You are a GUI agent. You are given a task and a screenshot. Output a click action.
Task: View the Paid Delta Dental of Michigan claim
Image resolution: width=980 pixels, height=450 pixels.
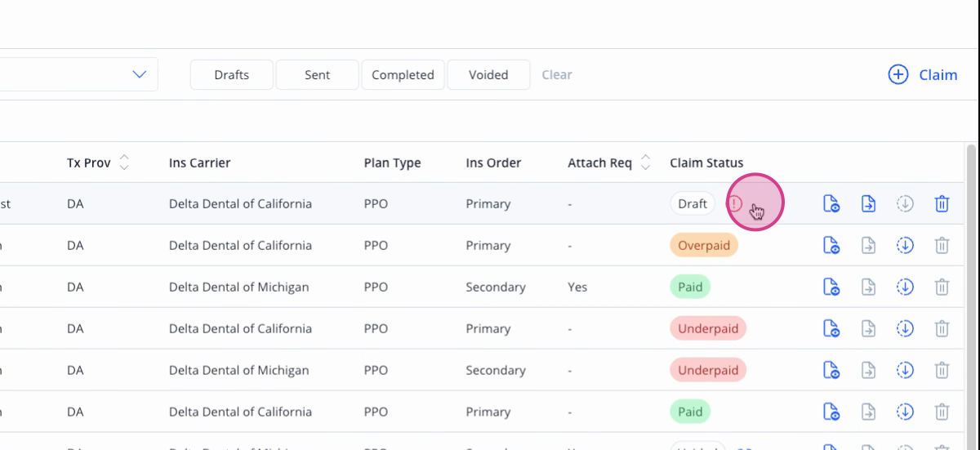[x=831, y=287]
